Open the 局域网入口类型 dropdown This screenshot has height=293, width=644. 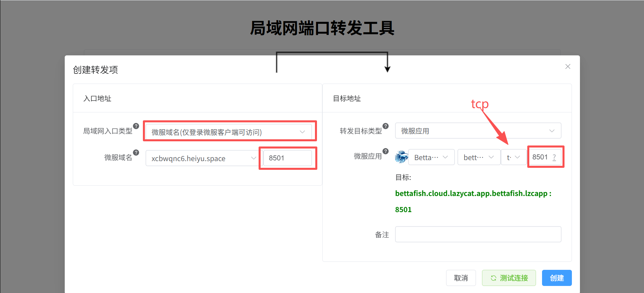pos(228,132)
